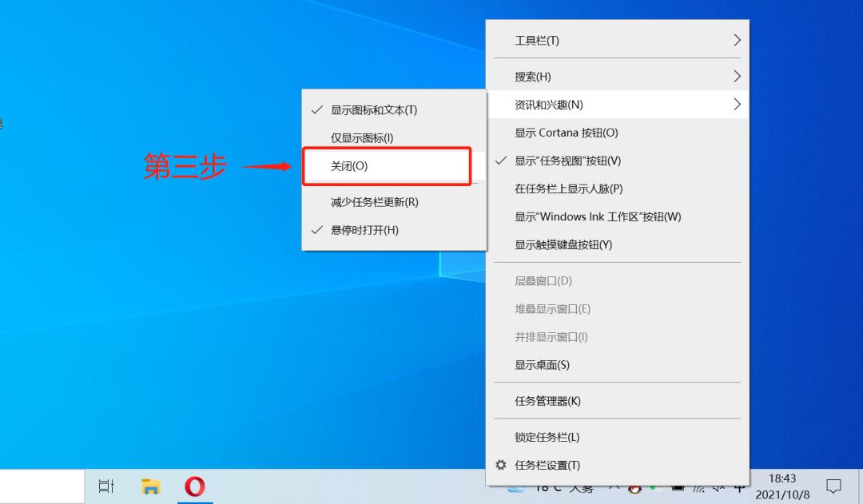Click the gear icon beside 任务栏设置
The width and height of the screenshot is (863, 504).
click(x=501, y=464)
